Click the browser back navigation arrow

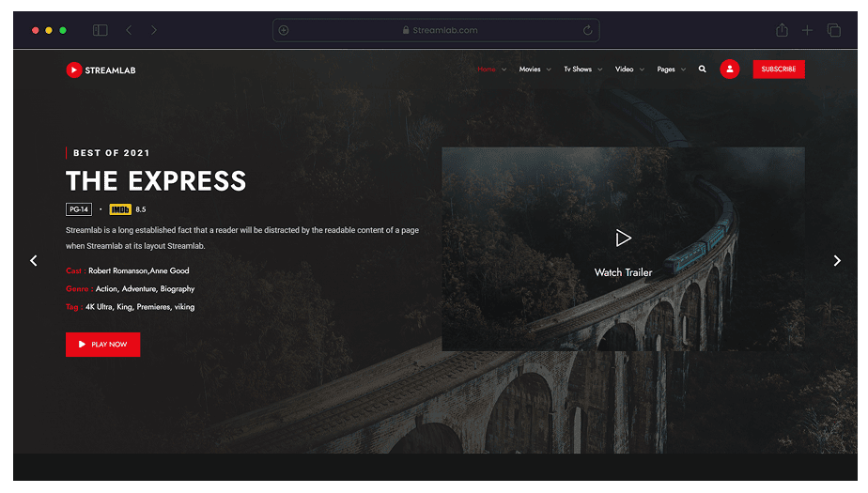coord(129,30)
